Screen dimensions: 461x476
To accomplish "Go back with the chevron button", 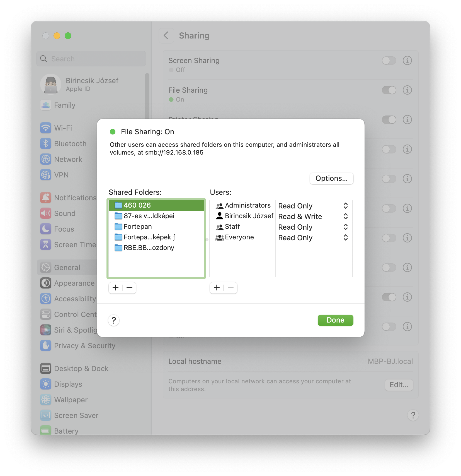I will pyautogui.click(x=166, y=35).
